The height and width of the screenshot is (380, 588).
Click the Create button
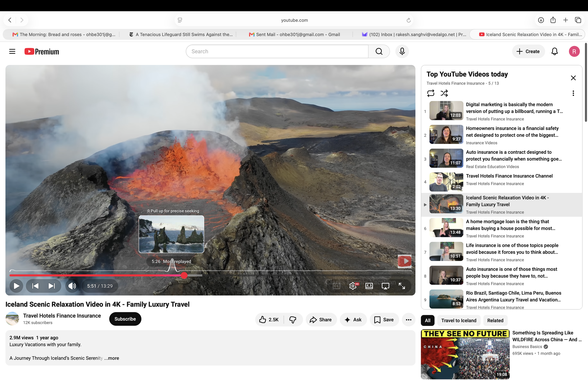pos(528,51)
